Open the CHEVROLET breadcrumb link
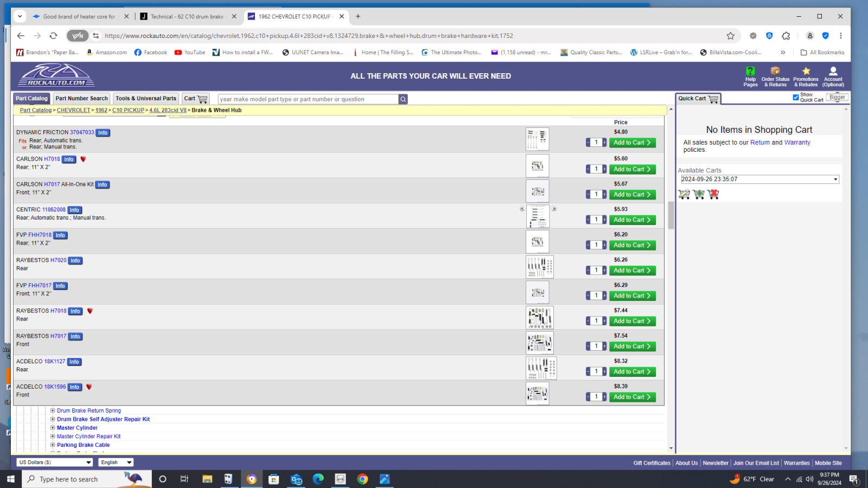The image size is (868, 488). point(74,110)
